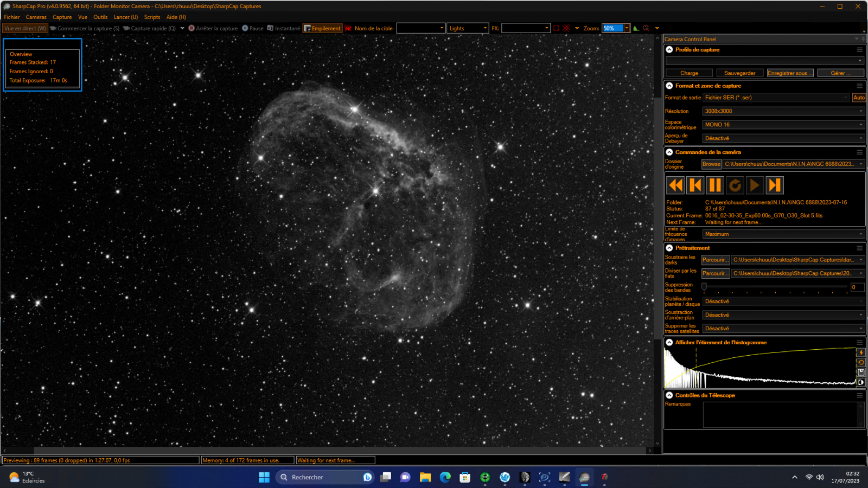This screenshot has width=868, height=488.
Task: Open Contrôles du Télescope panel menu
Action: point(859,395)
